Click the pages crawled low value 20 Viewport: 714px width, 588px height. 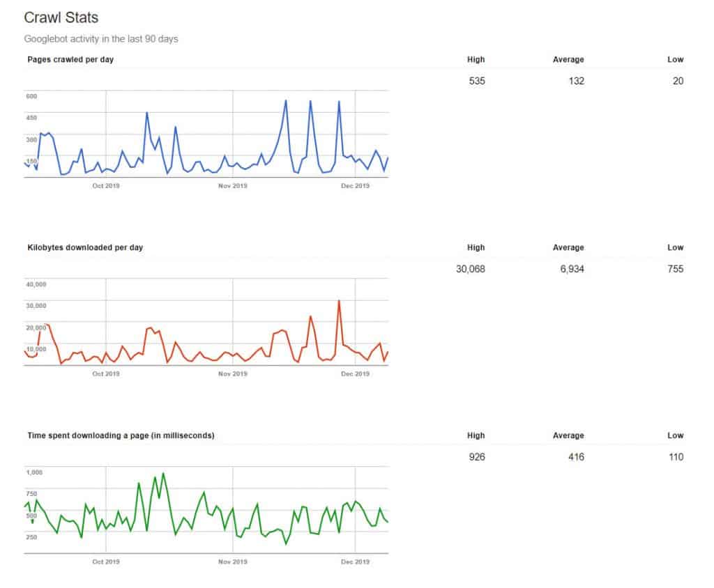[x=678, y=81]
